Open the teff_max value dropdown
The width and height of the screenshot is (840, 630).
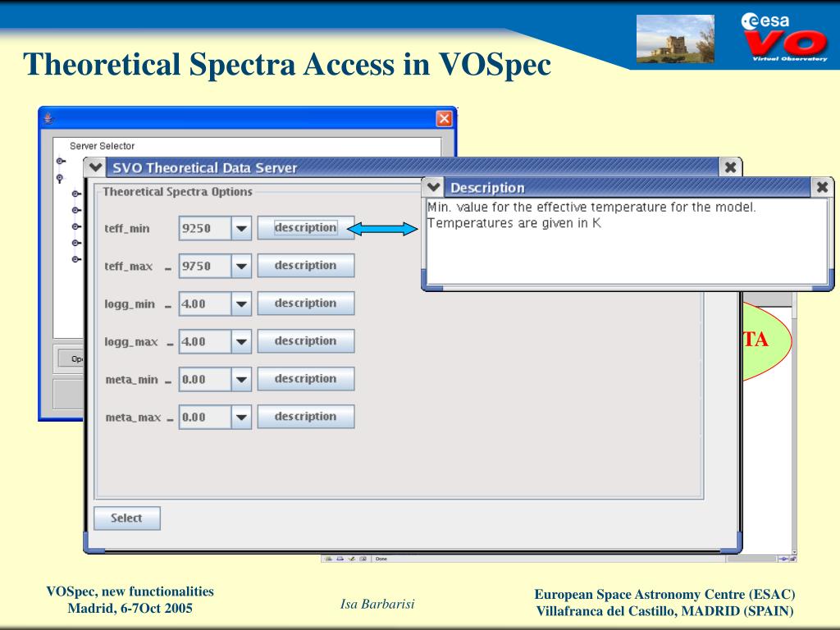(x=241, y=267)
